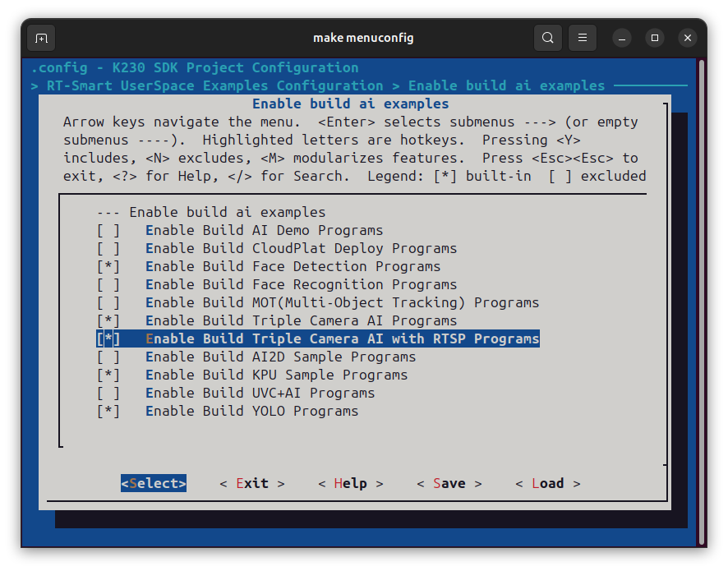This screenshot has height=571, width=728.
Task: Minimize the make menuconfig window
Action: (622, 38)
